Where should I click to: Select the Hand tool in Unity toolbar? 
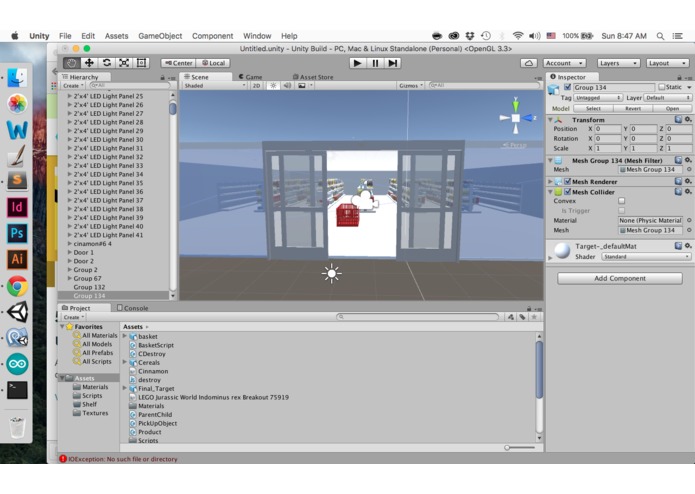tap(71, 63)
